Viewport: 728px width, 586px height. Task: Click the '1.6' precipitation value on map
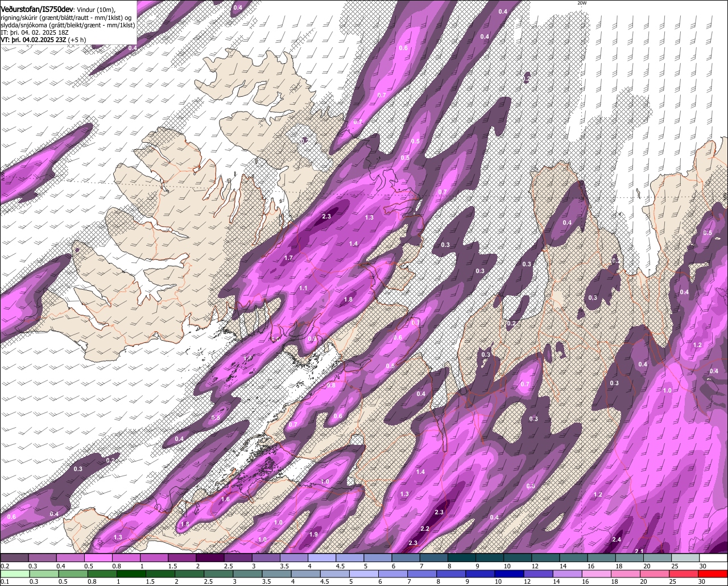point(225,499)
